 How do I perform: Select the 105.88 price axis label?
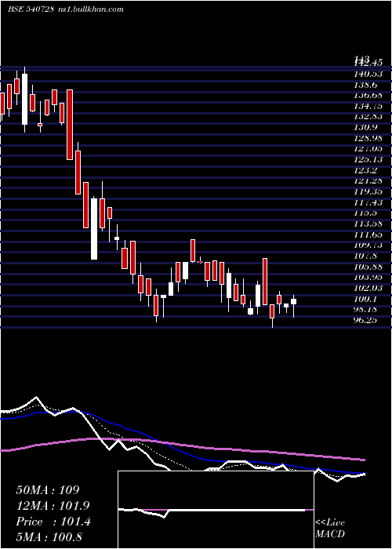[367, 267]
